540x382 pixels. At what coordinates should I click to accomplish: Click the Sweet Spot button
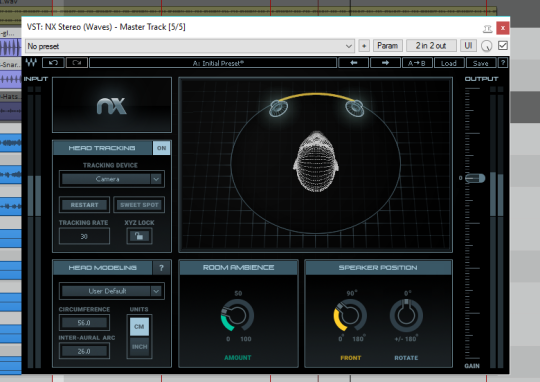[x=139, y=205]
